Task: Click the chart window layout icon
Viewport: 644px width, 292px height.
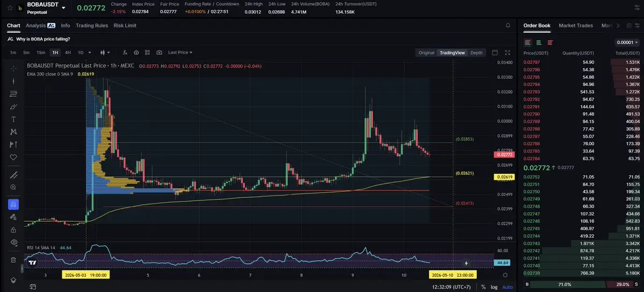Action: pyautogui.click(x=495, y=53)
